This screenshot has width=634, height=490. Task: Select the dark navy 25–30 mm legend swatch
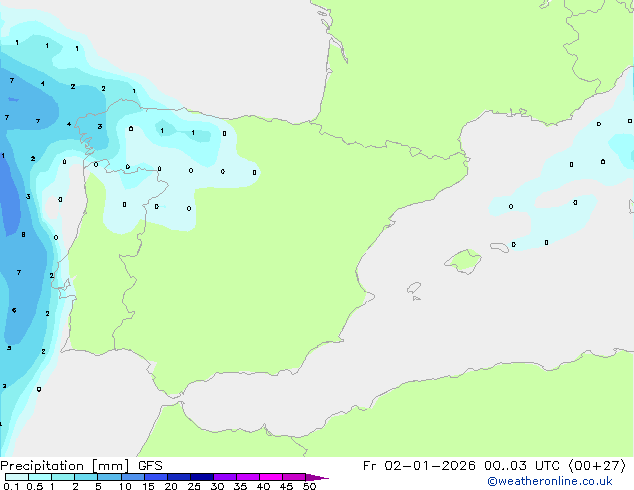click(x=202, y=477)
